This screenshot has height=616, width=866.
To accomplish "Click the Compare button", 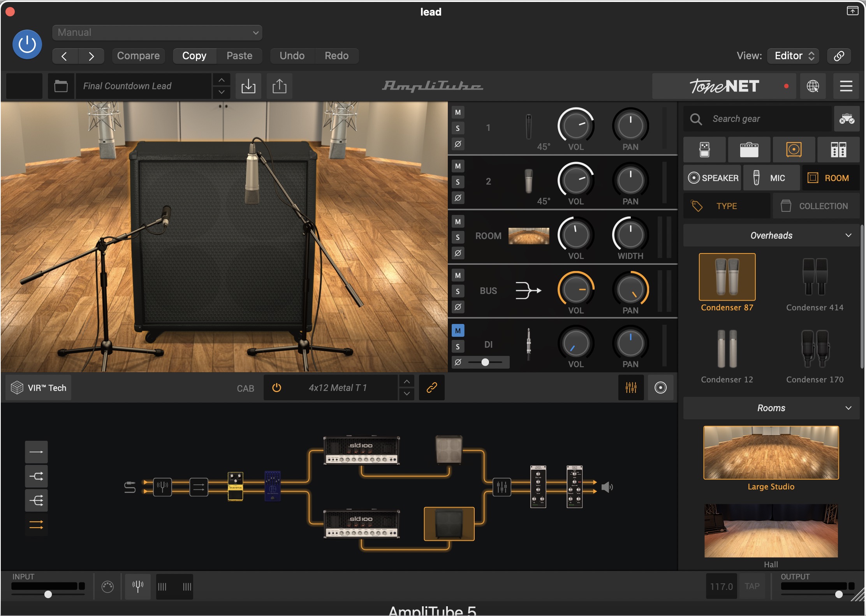I will [138, 56].
